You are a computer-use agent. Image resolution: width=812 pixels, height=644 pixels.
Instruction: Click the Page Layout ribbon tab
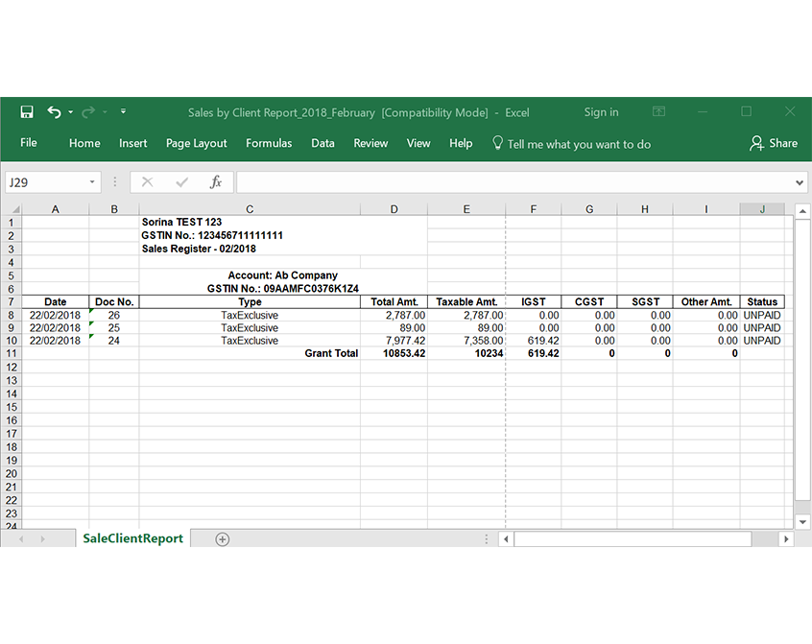[196, 143]
